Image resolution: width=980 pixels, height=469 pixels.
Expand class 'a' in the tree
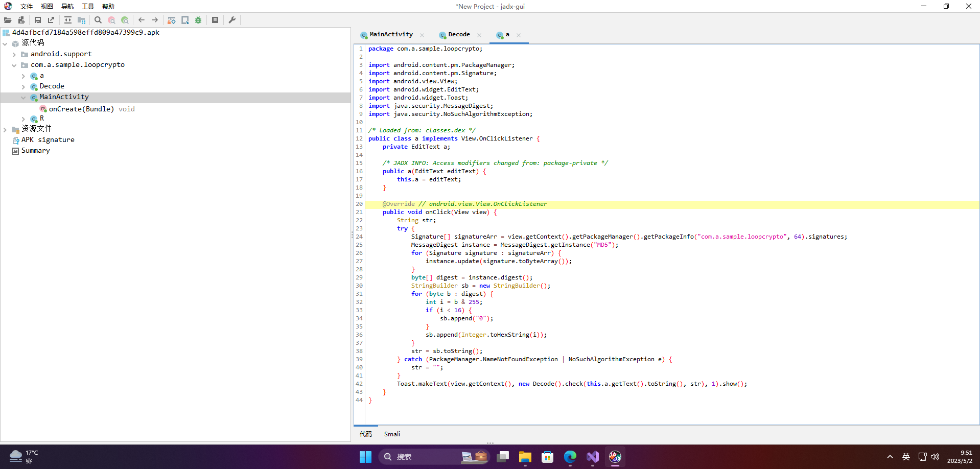point(24,76)
